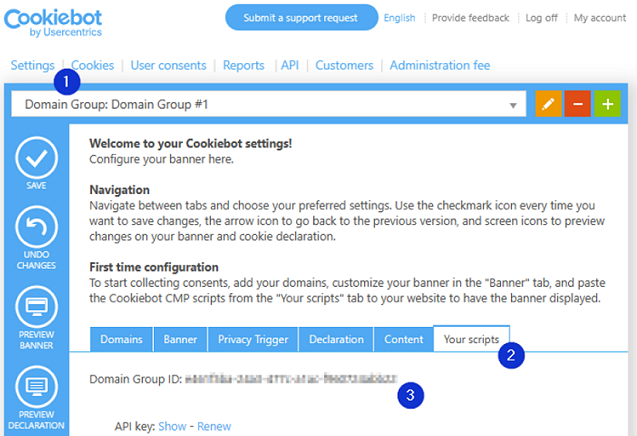The height and width of the screenshot is (436, 637).
Task: Open the Banner tab
Action: click(x=180, y=339)
